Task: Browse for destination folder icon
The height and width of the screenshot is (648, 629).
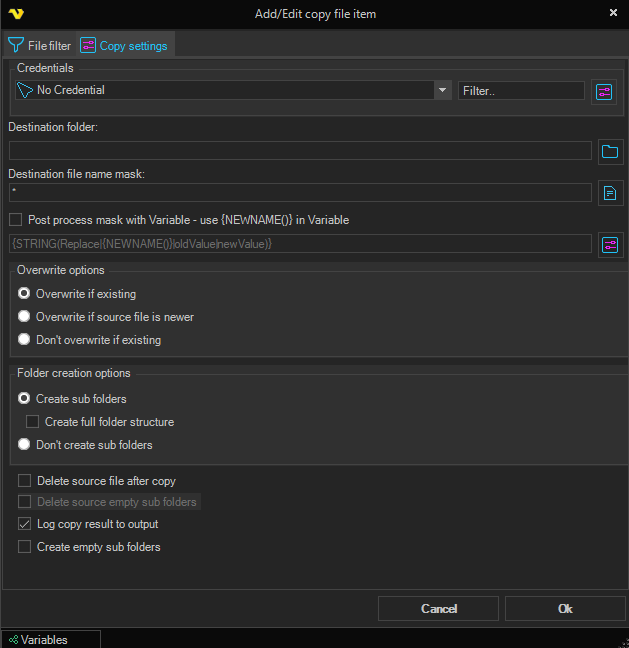Action: [x=610, y=152]
